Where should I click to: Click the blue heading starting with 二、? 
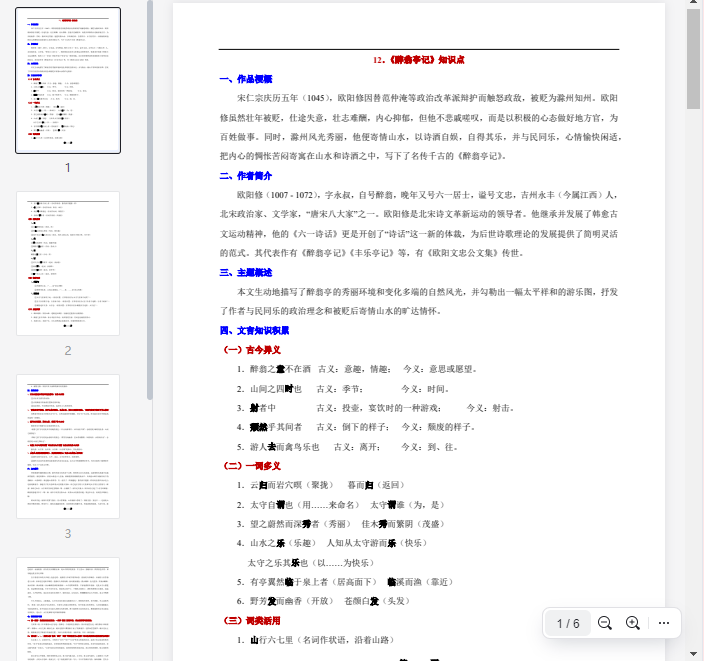(x=245, y=176)
